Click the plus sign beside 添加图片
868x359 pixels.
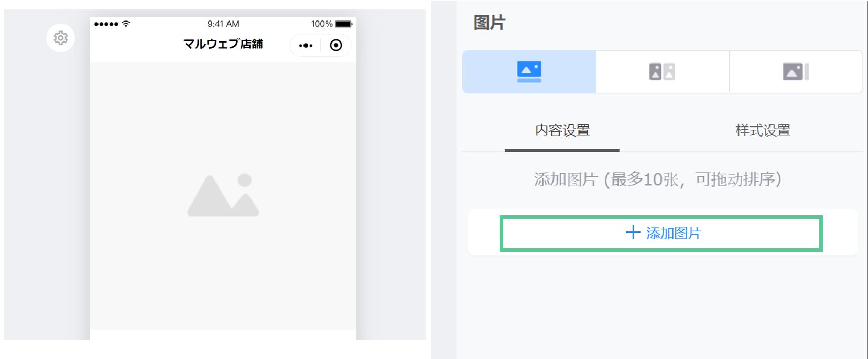633,233
